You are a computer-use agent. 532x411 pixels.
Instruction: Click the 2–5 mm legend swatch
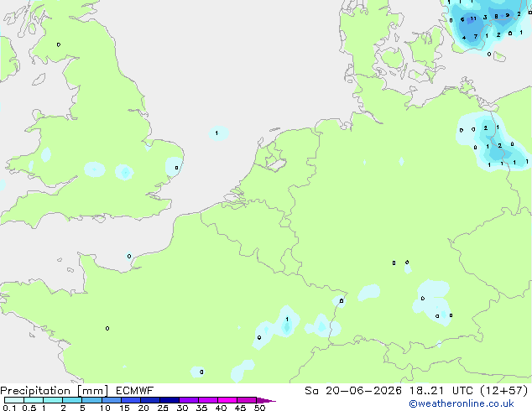click(x=72, y=400)
